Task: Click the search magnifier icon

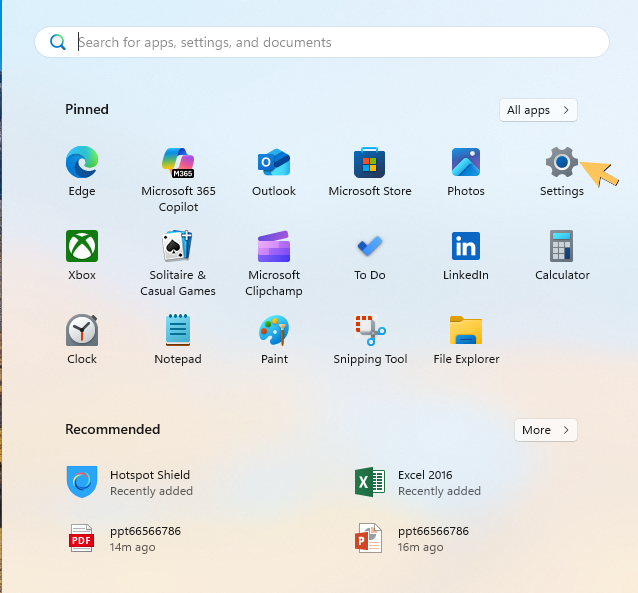Action: [57, 42]
